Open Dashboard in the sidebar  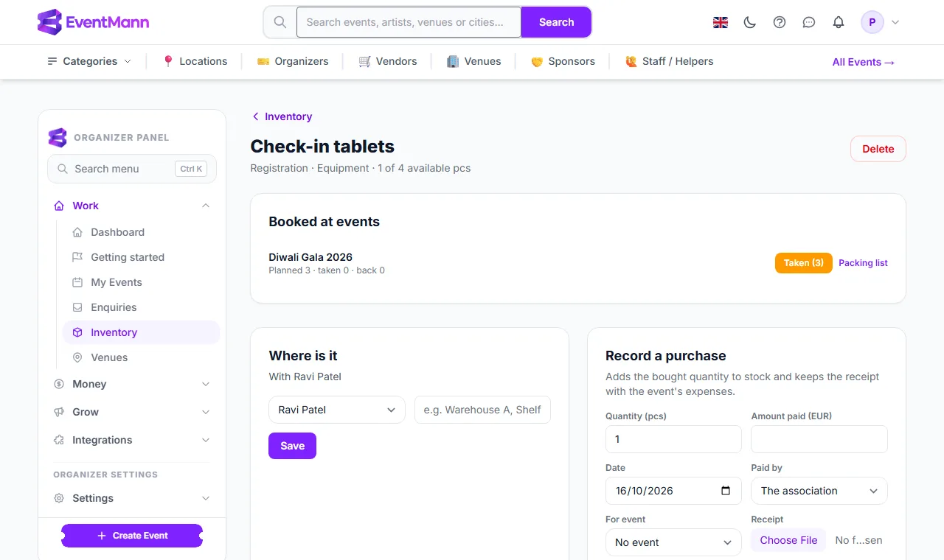[x=141, y=232]
